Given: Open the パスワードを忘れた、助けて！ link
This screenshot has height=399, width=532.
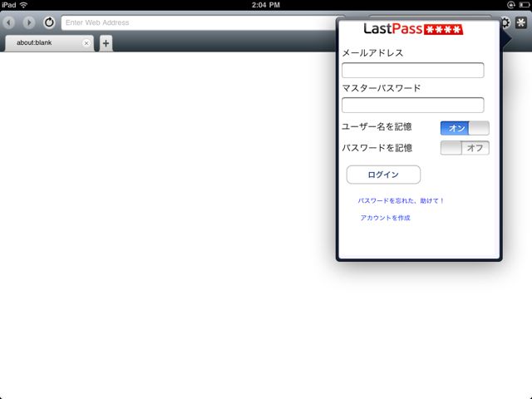Looking at the screenshot, I should (401, 201).
